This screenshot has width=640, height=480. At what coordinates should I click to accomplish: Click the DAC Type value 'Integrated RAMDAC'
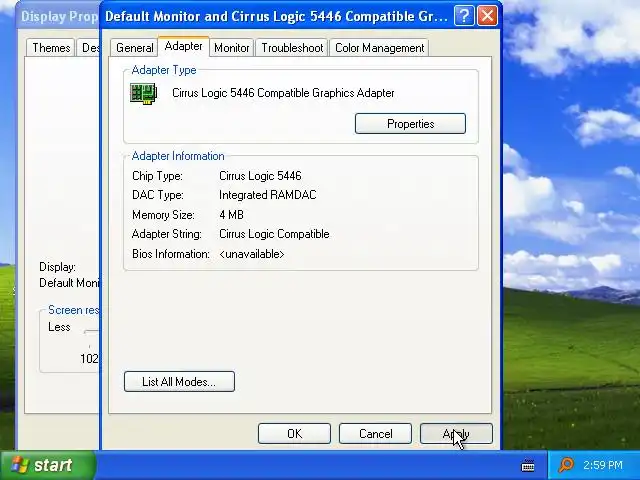(x=267, y=195)
